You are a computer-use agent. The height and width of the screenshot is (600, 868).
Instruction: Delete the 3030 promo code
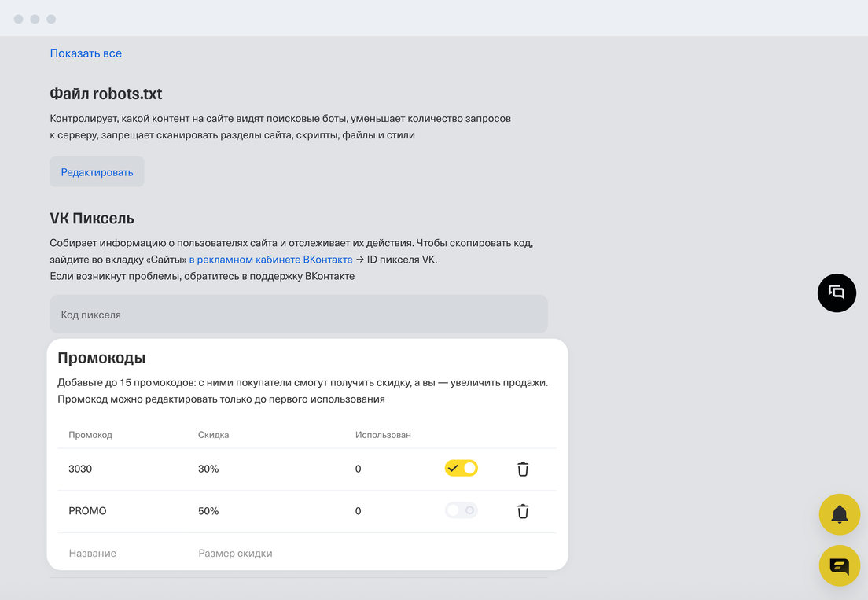(523, 469)
